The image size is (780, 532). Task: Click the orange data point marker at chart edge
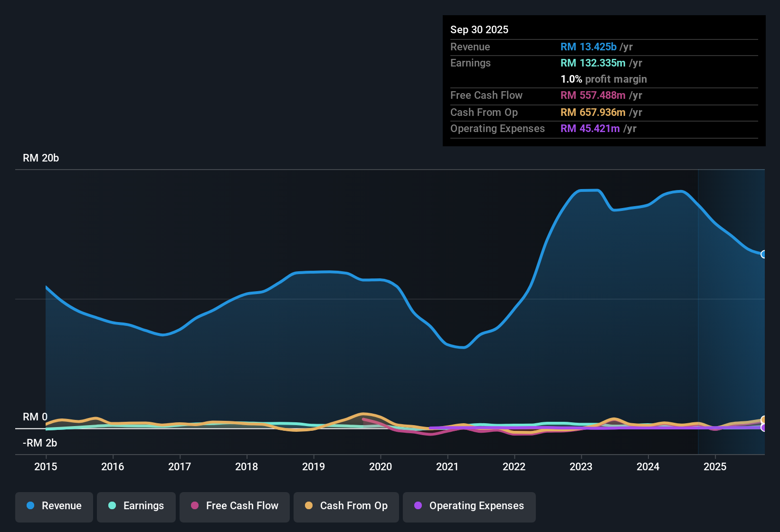click(764, 420)
